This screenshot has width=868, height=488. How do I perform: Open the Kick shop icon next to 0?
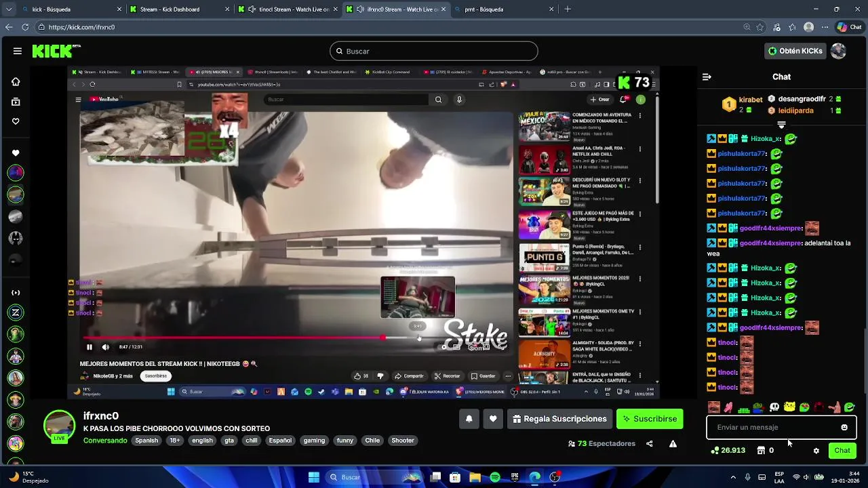coord(761,451)
